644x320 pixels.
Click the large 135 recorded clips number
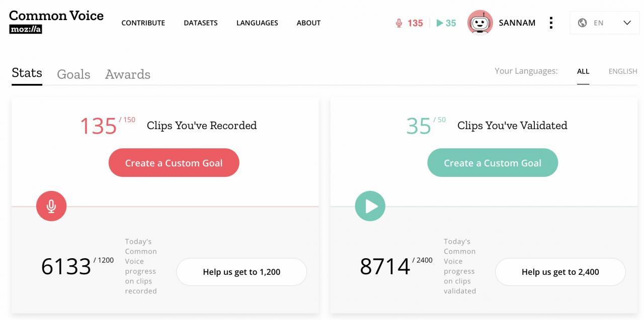pyautogui.click(x=98, y=126)
